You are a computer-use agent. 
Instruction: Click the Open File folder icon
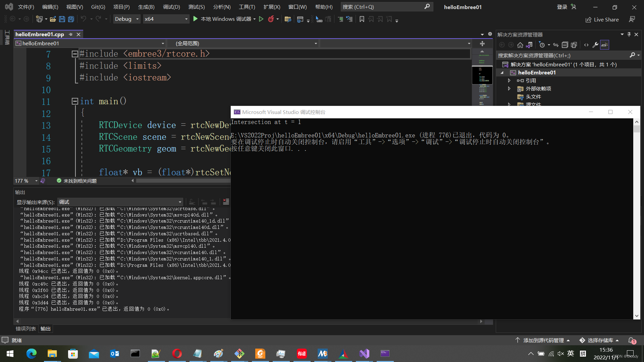click(x=53, y=19)
